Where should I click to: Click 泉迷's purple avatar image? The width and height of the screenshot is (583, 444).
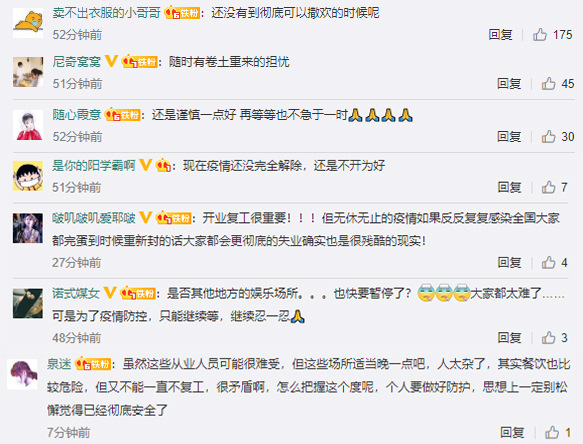[23, 374]
